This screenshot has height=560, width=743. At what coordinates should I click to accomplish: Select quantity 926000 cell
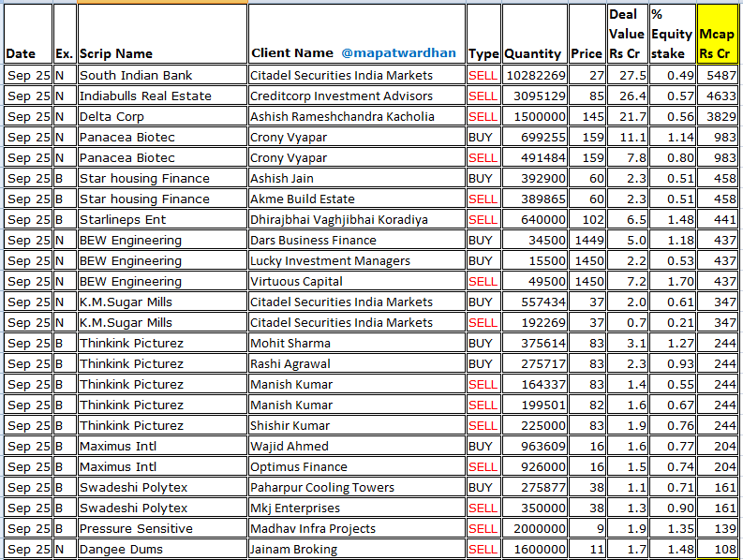pyautogui.click(x=534, y=466)
